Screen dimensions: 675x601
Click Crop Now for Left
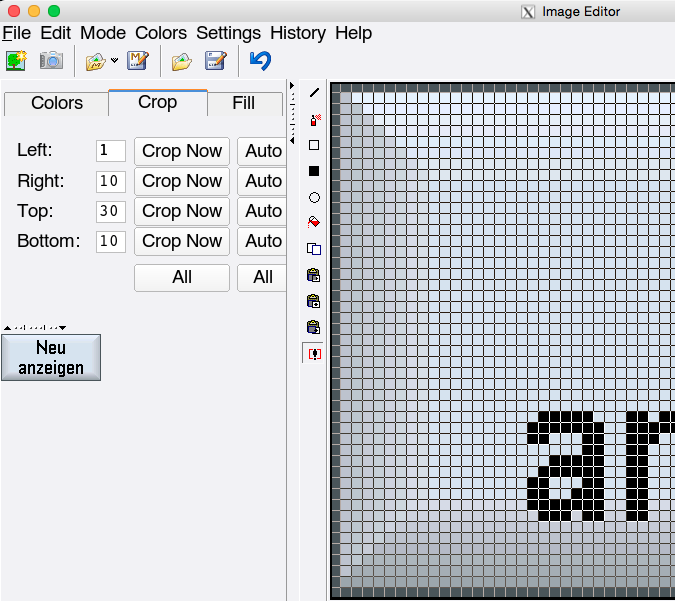[x=182, y=151]
